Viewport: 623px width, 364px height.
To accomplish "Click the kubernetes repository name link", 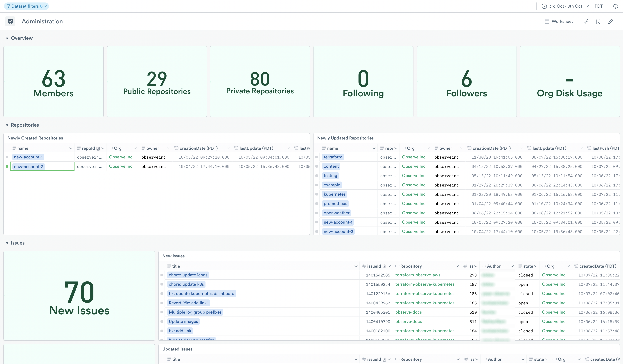I will tap(334, 194).
